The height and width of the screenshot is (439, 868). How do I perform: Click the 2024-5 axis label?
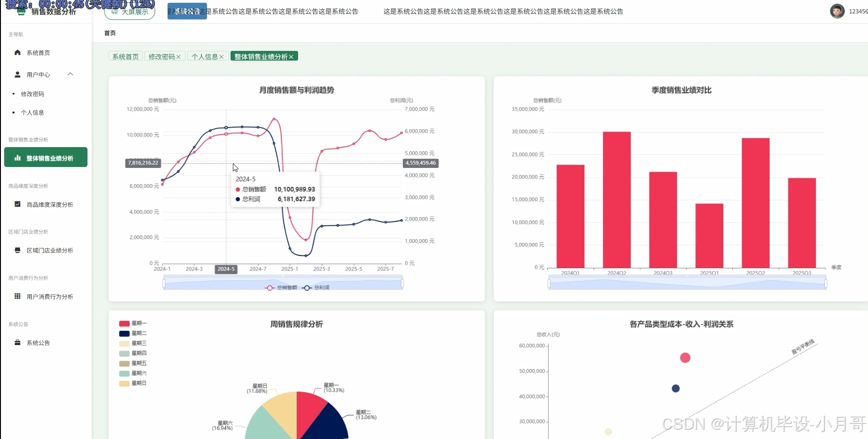[x=226, y=269]
